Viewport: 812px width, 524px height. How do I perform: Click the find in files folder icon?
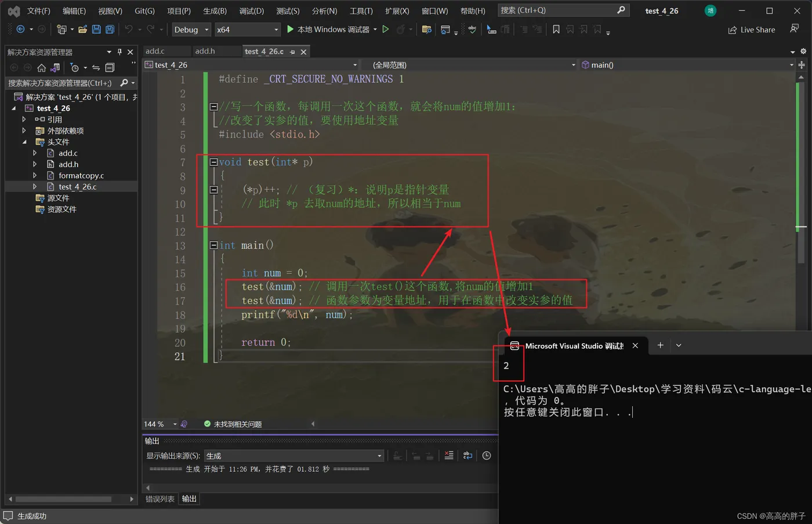click(427, 29)
